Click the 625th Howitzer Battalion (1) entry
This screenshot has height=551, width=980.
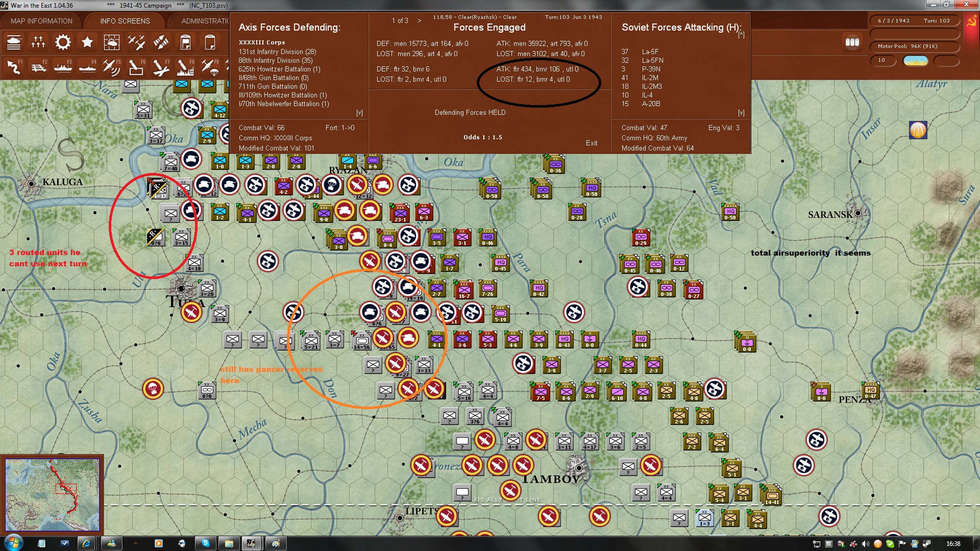(x=279, y=69)
